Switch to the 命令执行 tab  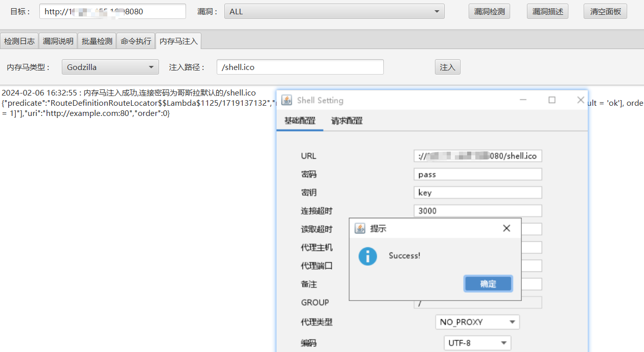(x=136, y=41)
